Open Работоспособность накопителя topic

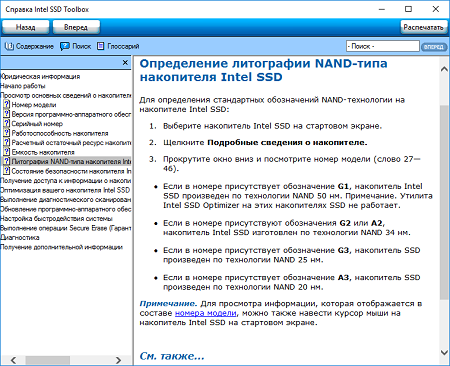[60, 133]
